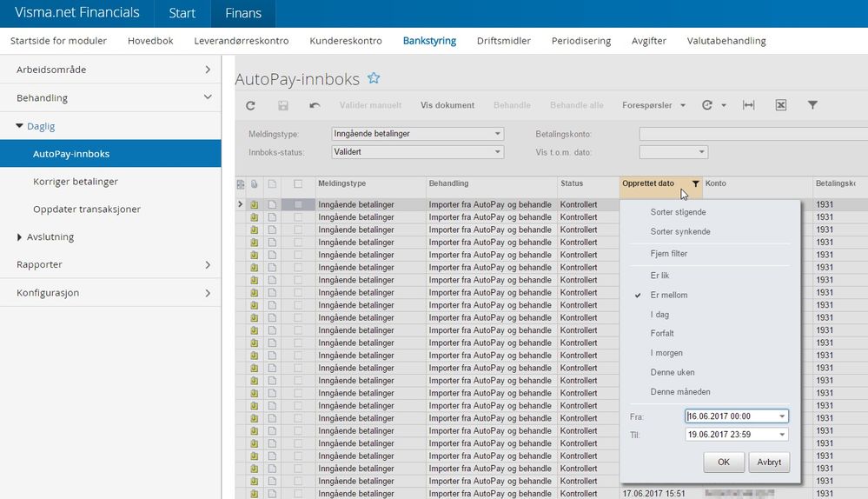Open the Meldingstype dropdown
The width and height of the screenshot is (868, 499).
click(x=497, y=134)
